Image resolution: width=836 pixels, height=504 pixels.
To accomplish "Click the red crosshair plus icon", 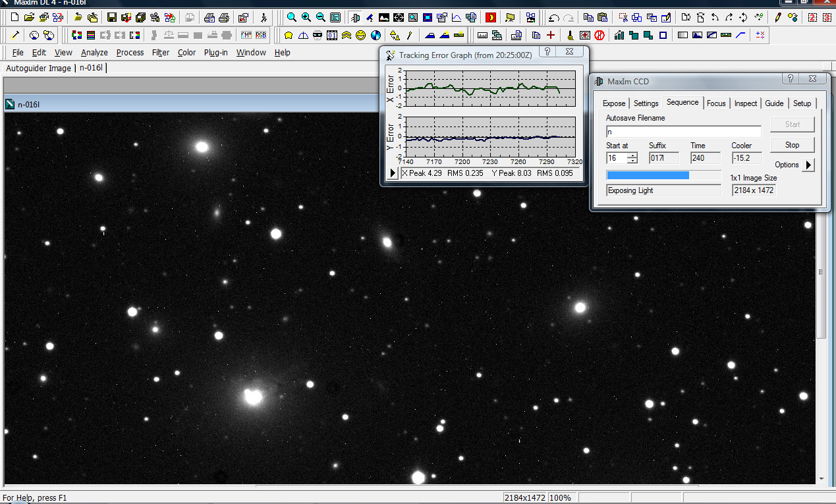I will pos(551,35).
